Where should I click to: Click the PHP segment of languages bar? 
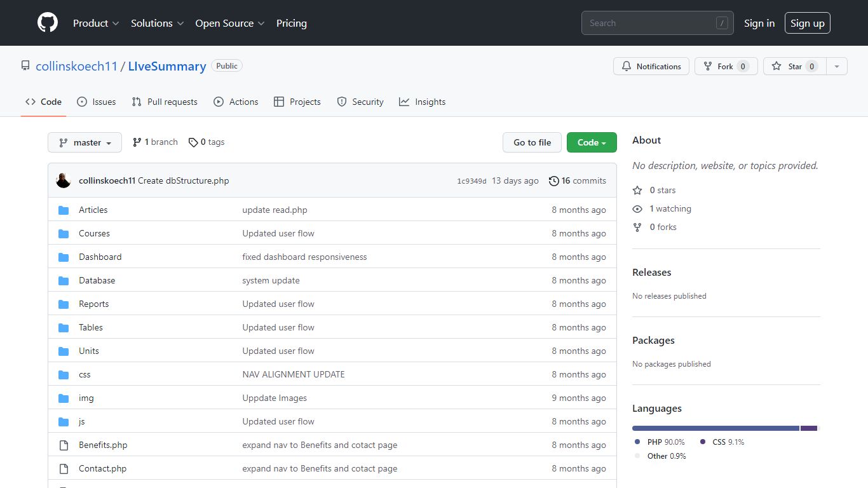715,428
